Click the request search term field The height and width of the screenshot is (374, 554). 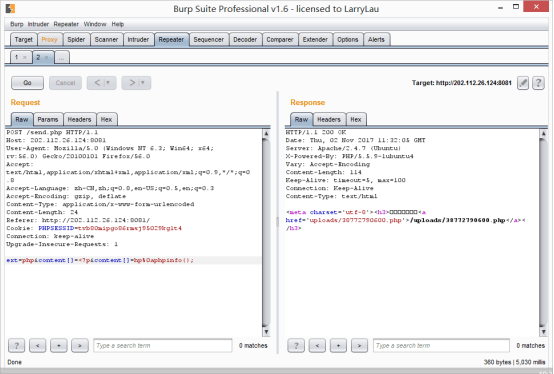163,345
